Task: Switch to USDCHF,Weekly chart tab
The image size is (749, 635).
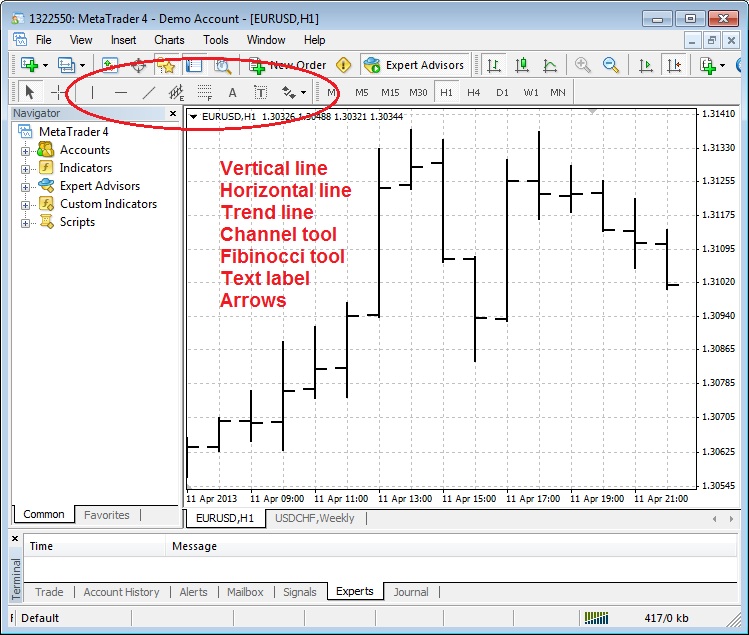Action: [x=315, y=518]
